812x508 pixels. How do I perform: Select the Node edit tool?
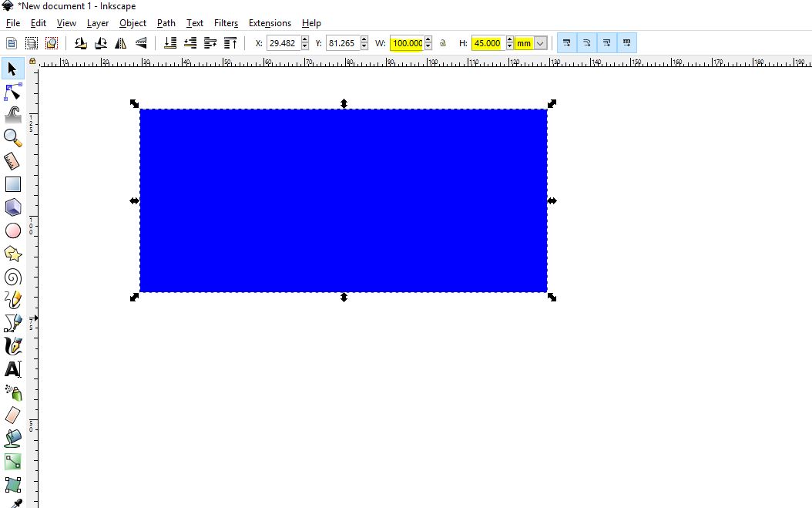[13, 93]
